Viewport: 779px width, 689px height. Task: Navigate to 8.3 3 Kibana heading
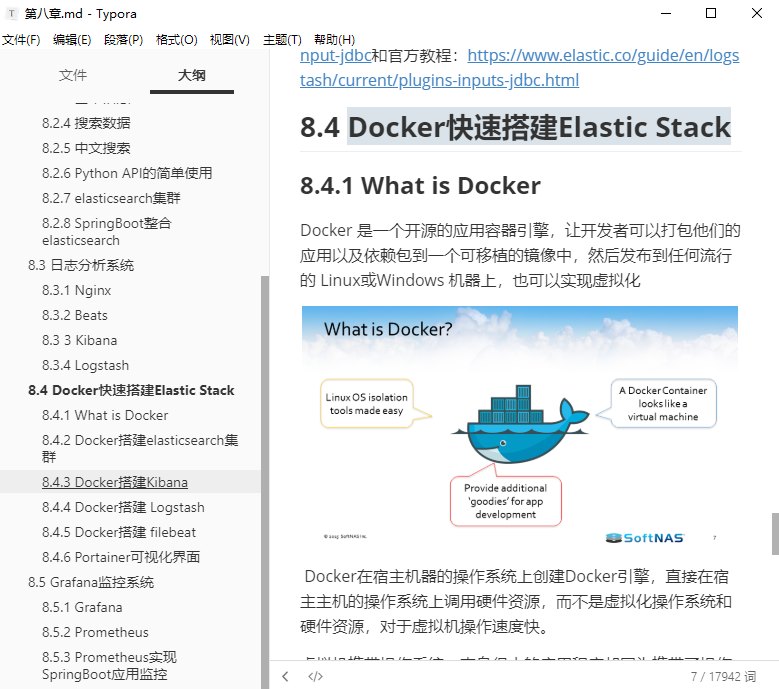[79, 340]
